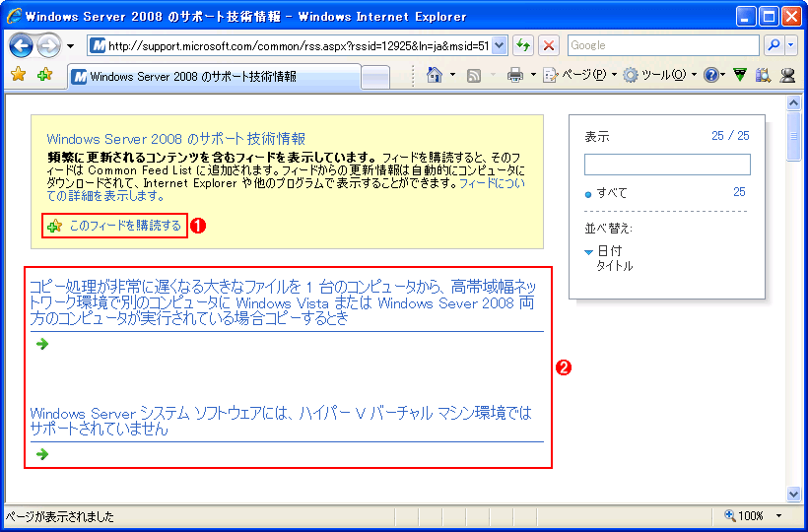Image resolution: width=808 pixels, height=532 pixels.
Task: Click the subscribe star-plus icon in feed box
Action: pos(54,226)
